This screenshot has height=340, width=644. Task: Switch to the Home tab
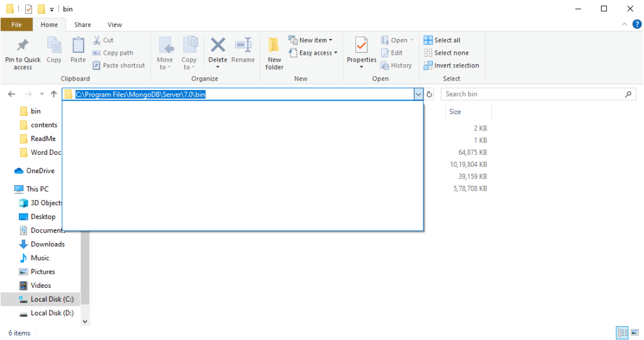click(49, 25)
